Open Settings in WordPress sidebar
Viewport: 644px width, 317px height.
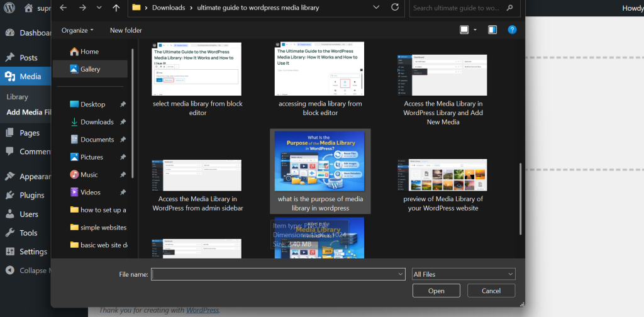tap(25, 252)
